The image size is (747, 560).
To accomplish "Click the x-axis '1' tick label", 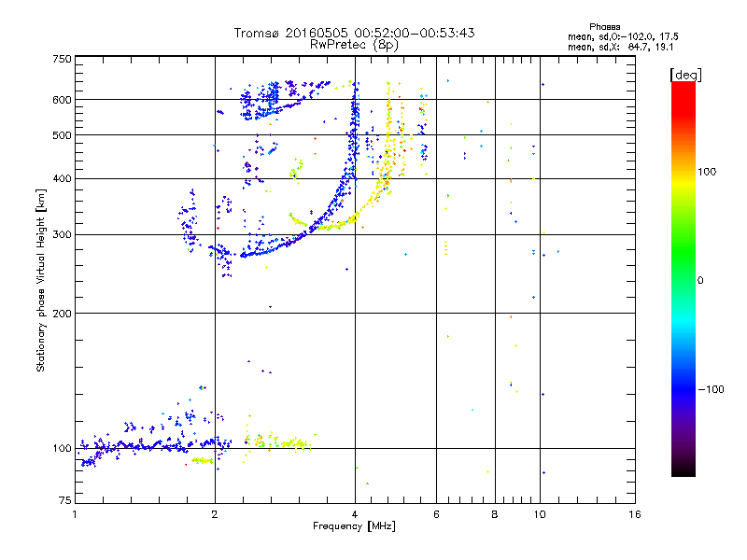I will (76, 514).
